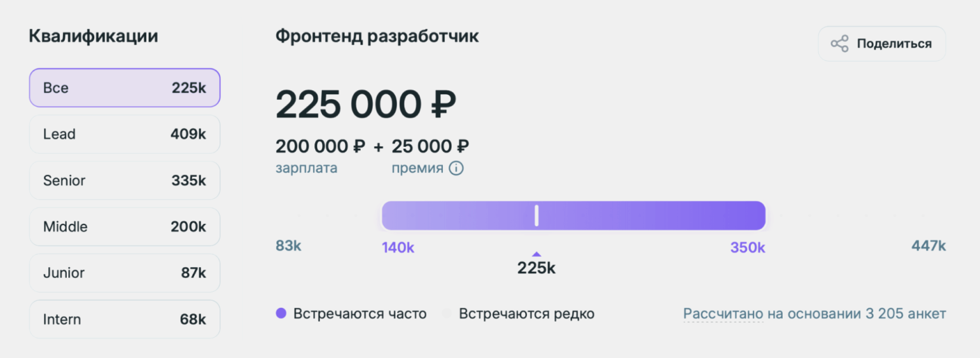Open the премия info icon
The image size is (980, 358).
point(456,169)
